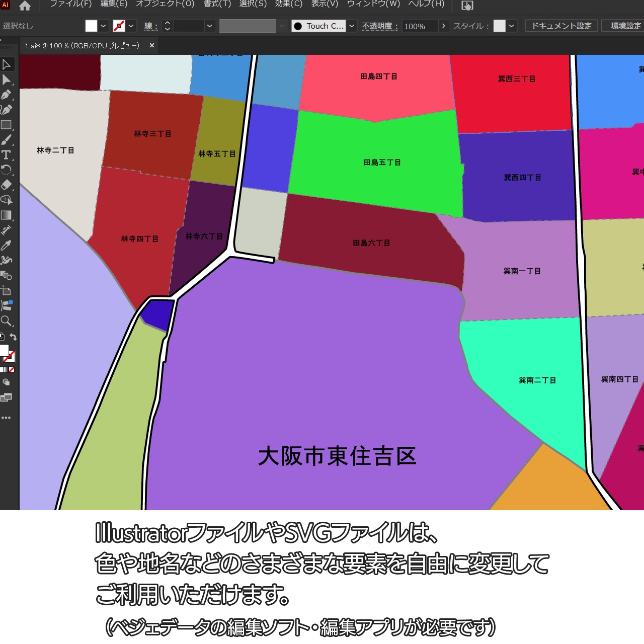Activate the Type tool
The image size is (644, 644).
pos(7,155)
